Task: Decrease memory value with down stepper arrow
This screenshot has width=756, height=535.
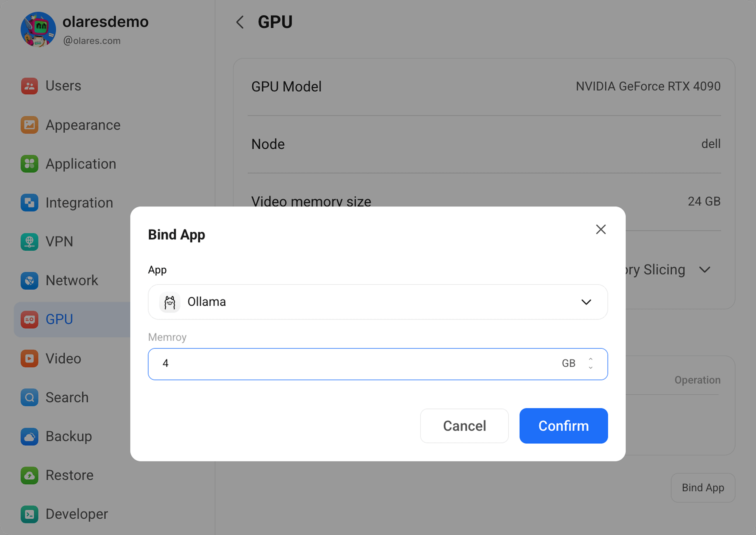Action: pos(591,368)
